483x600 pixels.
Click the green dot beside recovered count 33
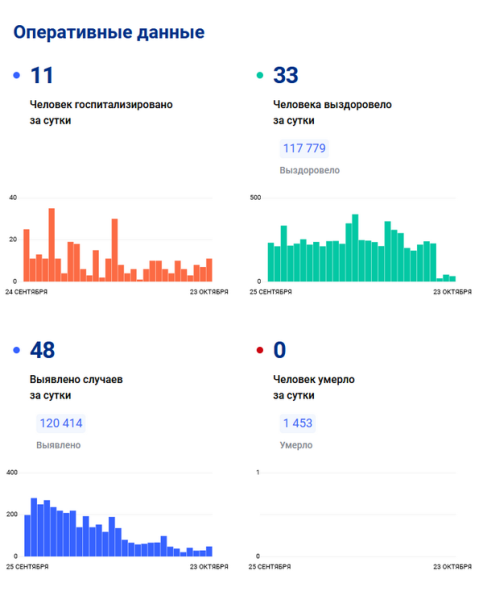260,75
